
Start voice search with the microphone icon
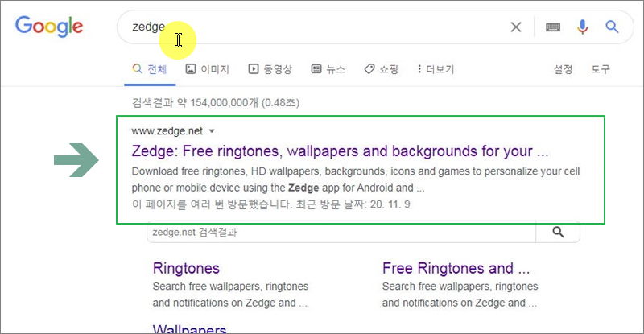click(582, 27)
